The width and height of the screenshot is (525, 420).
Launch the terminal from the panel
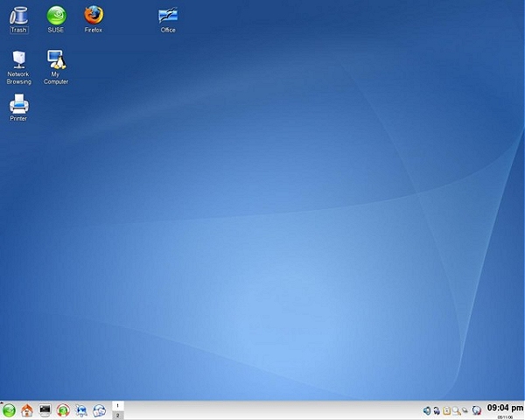[45, 410]
